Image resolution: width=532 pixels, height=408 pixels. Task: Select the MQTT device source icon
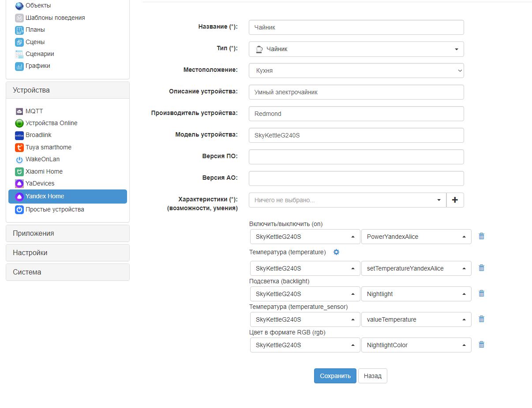(19, 111)
